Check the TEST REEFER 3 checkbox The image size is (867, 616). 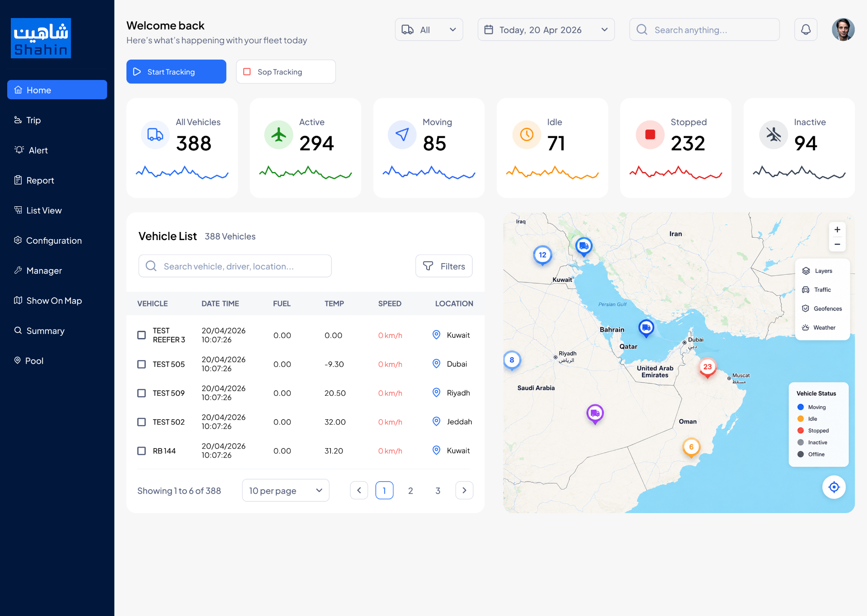[x=142, y=335]
